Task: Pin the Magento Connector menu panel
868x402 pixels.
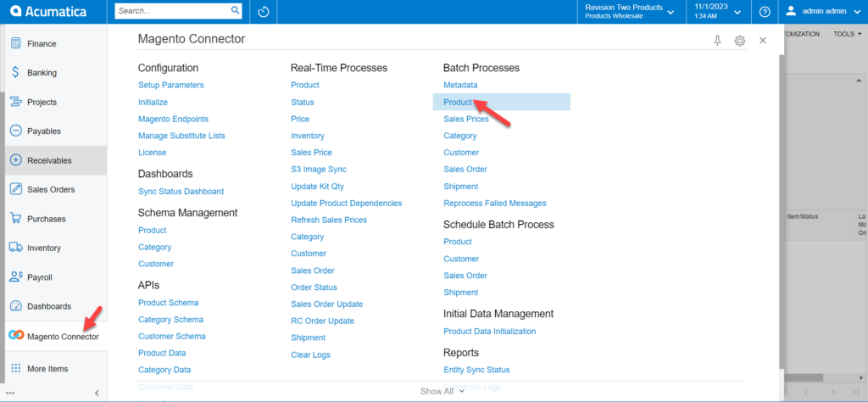Action: coord(717,41)
